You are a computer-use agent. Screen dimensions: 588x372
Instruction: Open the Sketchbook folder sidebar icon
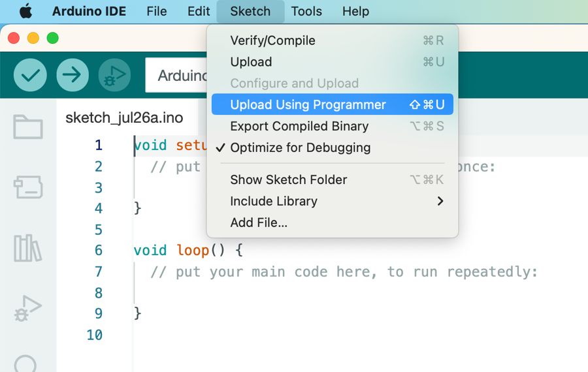point(28,127)
